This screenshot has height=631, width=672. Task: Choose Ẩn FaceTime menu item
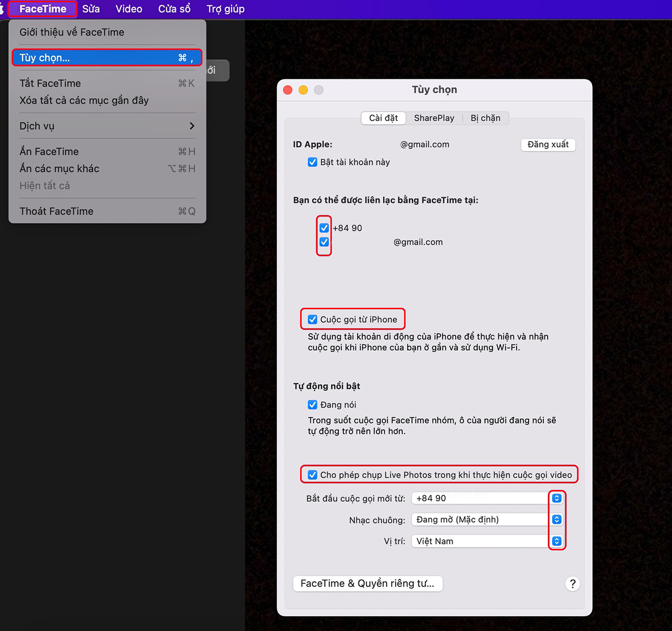[107, 151]
